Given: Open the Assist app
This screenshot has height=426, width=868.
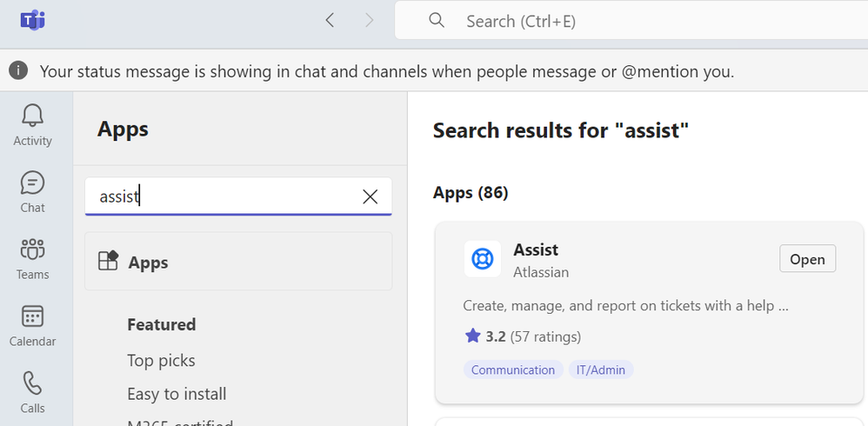Looking at the screenshot, I should click(x=807, y=258).
